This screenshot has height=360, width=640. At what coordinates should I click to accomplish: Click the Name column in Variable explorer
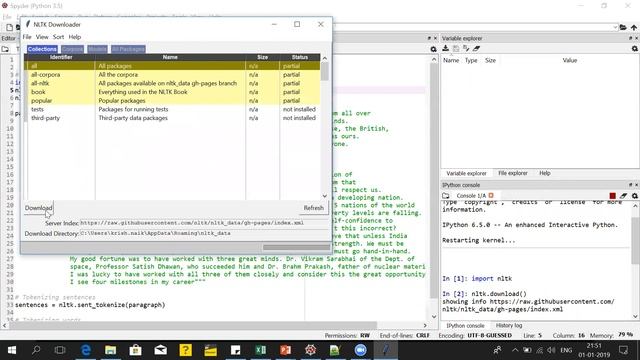pyautogui.click(x=451, y=60)
